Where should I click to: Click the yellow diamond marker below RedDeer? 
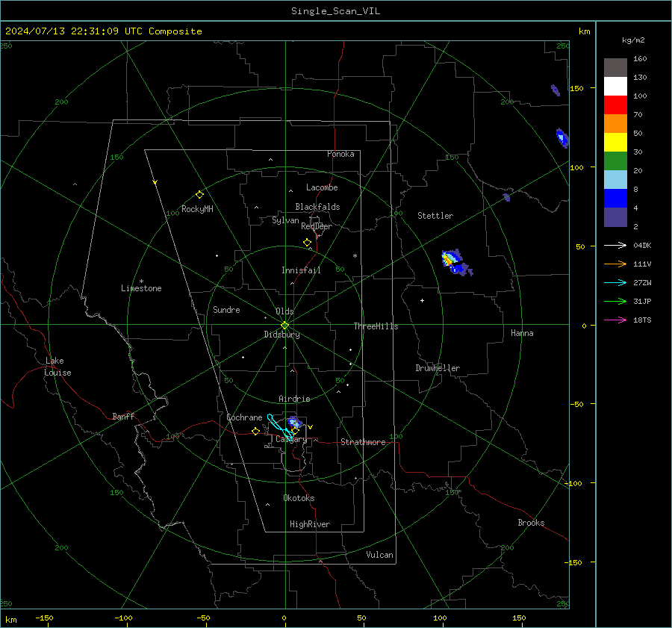coord(307,243)
